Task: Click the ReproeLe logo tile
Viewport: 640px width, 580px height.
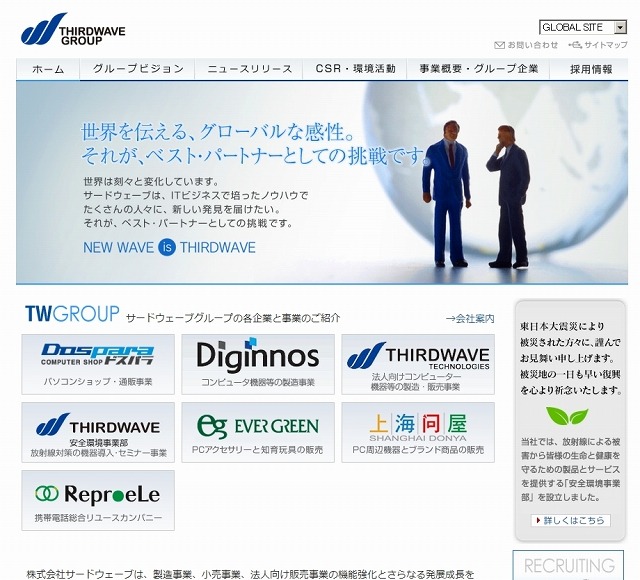Action: click(x=97, y=499)
